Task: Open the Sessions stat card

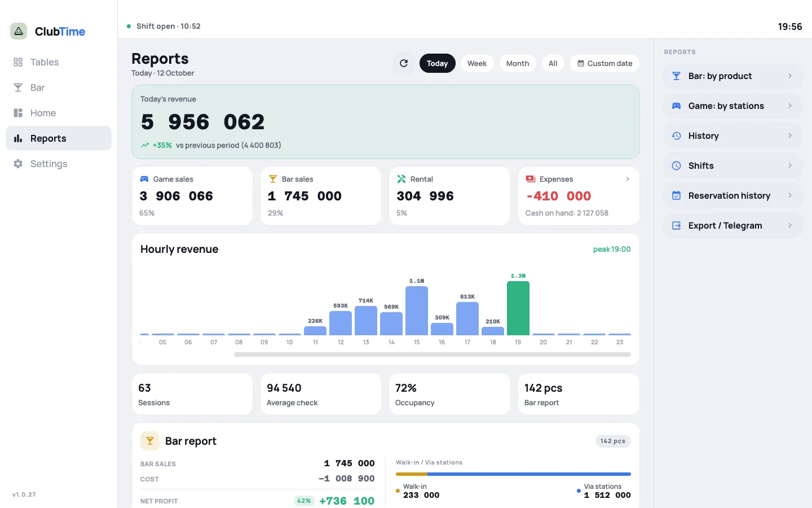Action: click(x=192, y=394)
